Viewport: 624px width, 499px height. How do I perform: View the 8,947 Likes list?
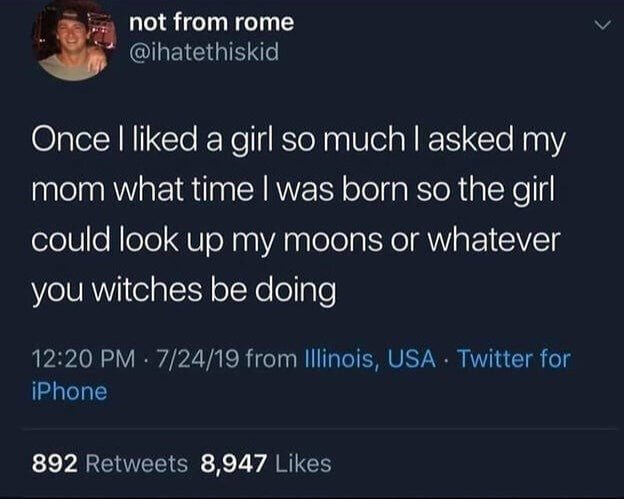[x=265, y=463]
